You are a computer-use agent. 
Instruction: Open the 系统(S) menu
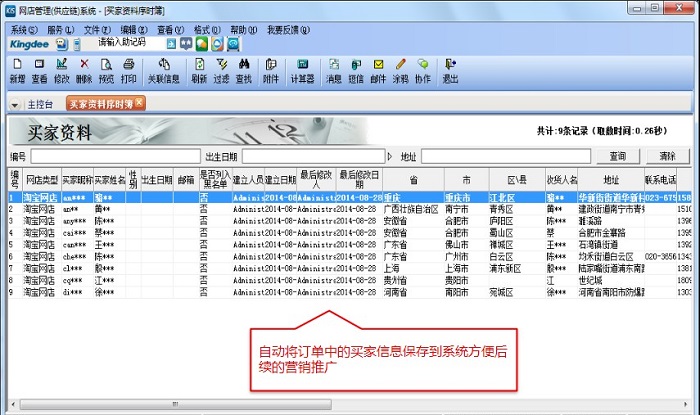coord(24,30)
